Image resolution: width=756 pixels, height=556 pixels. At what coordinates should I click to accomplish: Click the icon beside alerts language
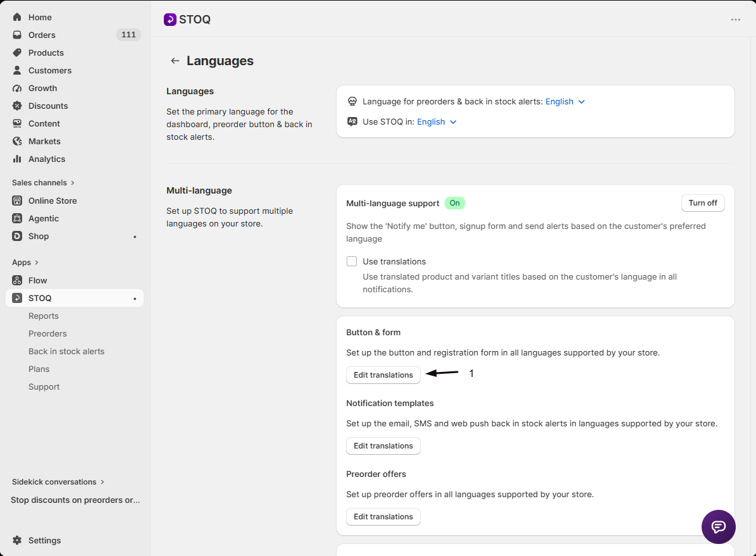click(352, 101)
